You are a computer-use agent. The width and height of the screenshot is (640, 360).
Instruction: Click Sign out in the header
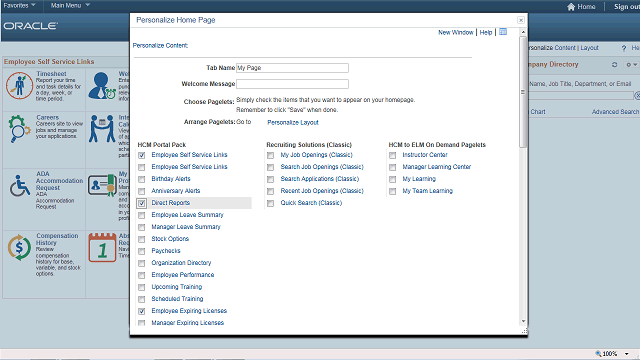click(627, 7)
